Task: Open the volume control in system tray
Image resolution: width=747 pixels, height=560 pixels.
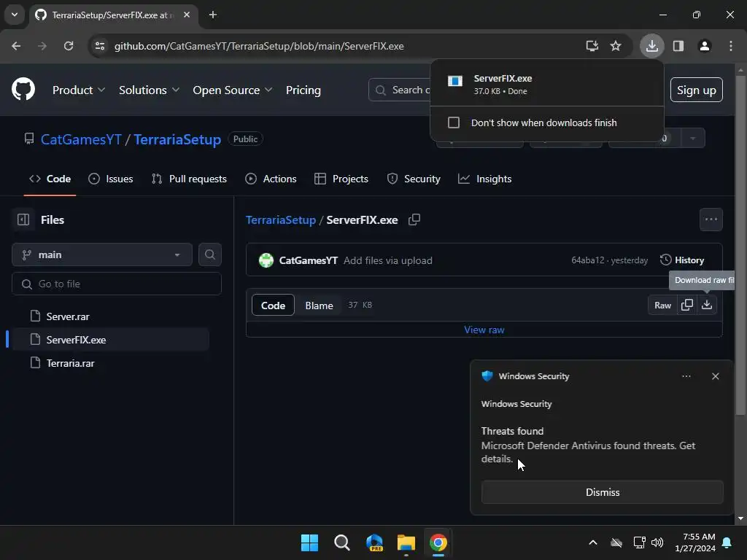Action: [657, 542]
